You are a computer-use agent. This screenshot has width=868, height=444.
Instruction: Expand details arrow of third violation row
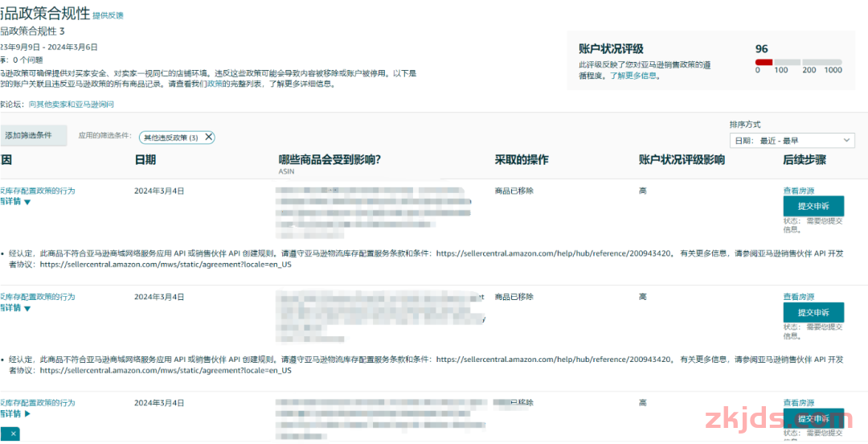(x=27, y=414)
